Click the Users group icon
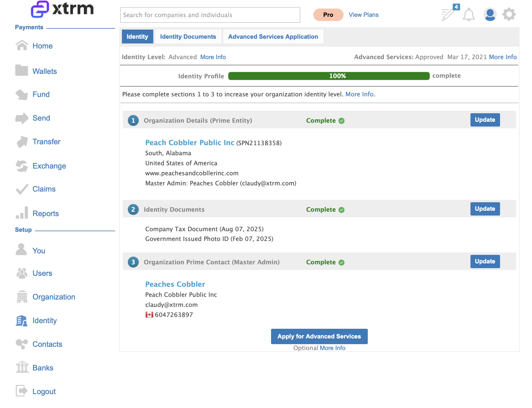The height and width of the screenshot is (408, 532). click(x=22, y=273)
